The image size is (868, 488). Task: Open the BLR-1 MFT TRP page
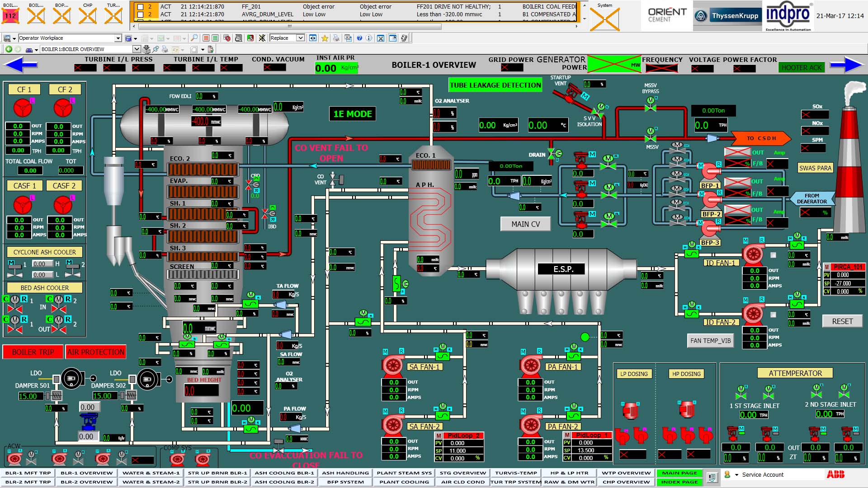(x=28, y=473)
